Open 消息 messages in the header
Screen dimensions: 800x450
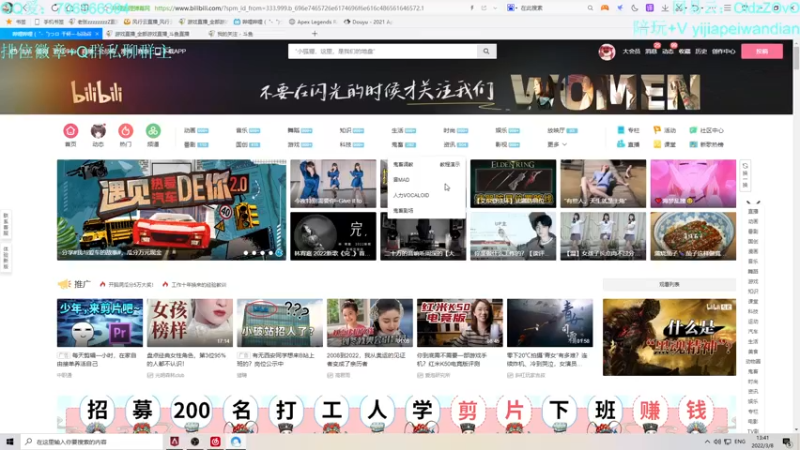(651, 52)
